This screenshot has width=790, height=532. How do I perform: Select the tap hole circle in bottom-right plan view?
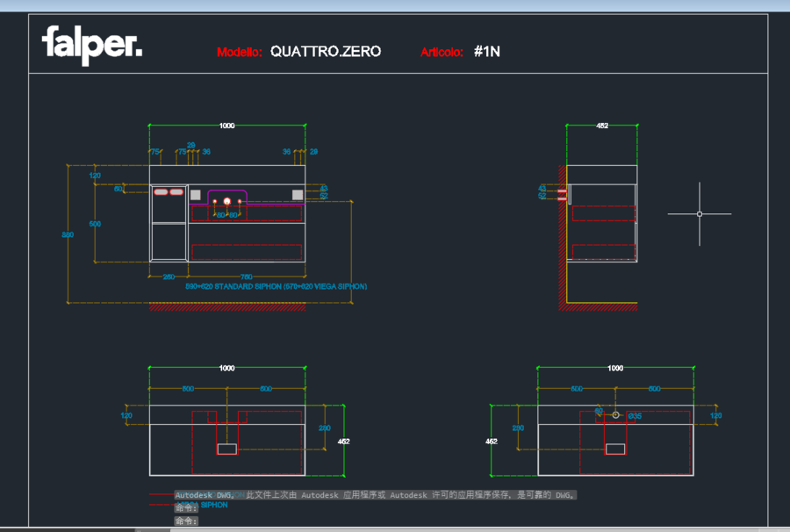(615, 415)
